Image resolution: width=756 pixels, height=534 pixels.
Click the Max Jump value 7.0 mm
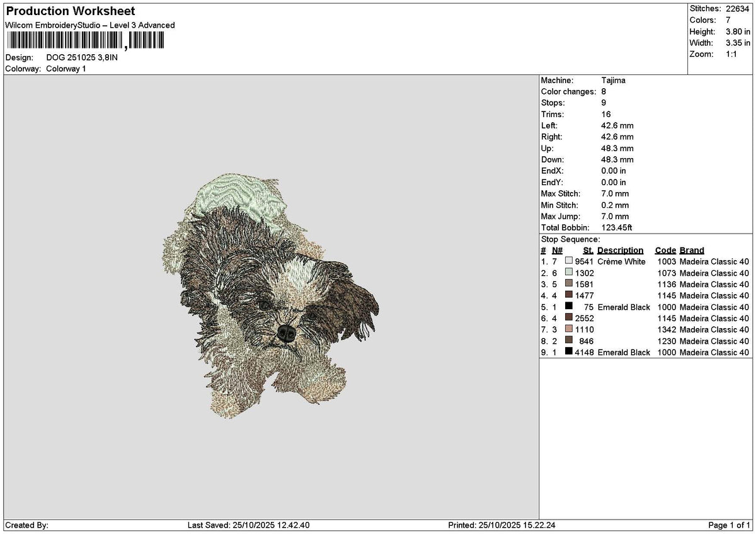tap(616, 217)
